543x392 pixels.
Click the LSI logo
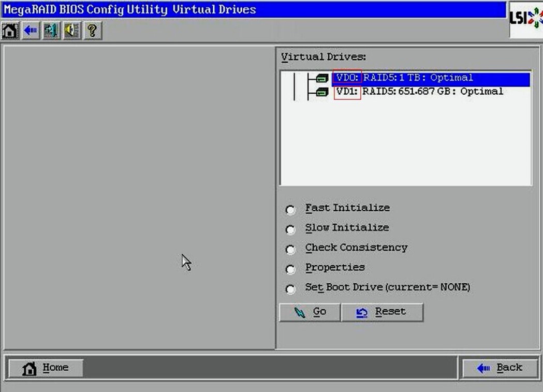click(526, 20)
